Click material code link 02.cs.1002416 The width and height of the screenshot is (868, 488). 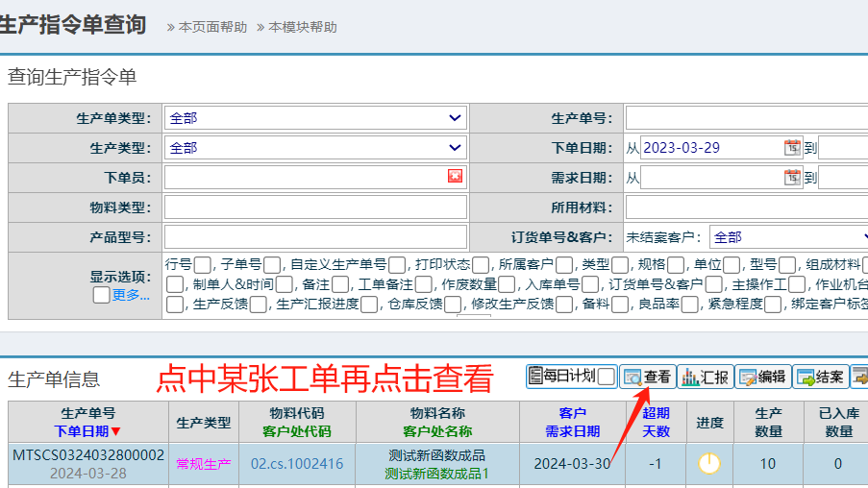pos(297,464)
